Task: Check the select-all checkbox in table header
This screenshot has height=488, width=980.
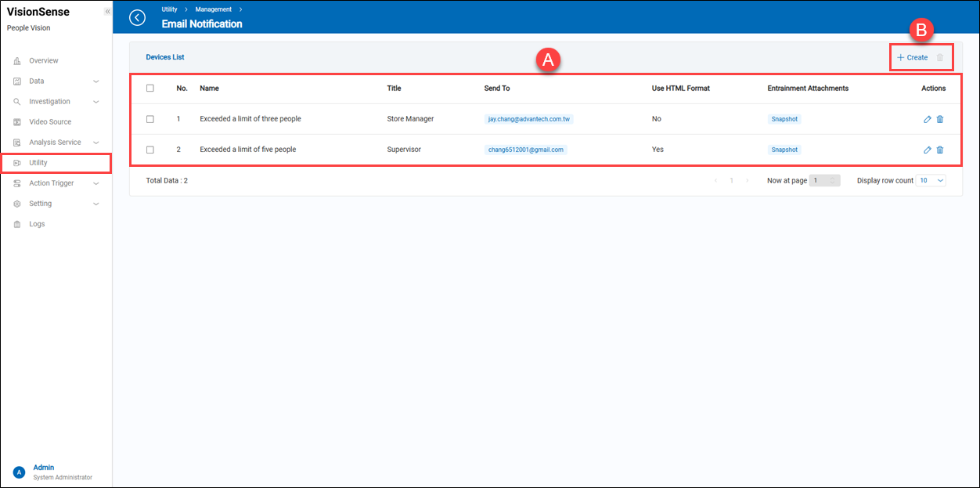Action: click(150, 88)
